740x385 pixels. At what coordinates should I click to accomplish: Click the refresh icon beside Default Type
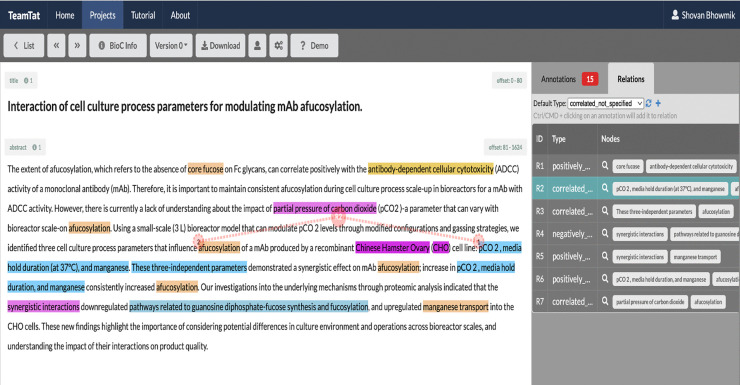pos(648,103)
